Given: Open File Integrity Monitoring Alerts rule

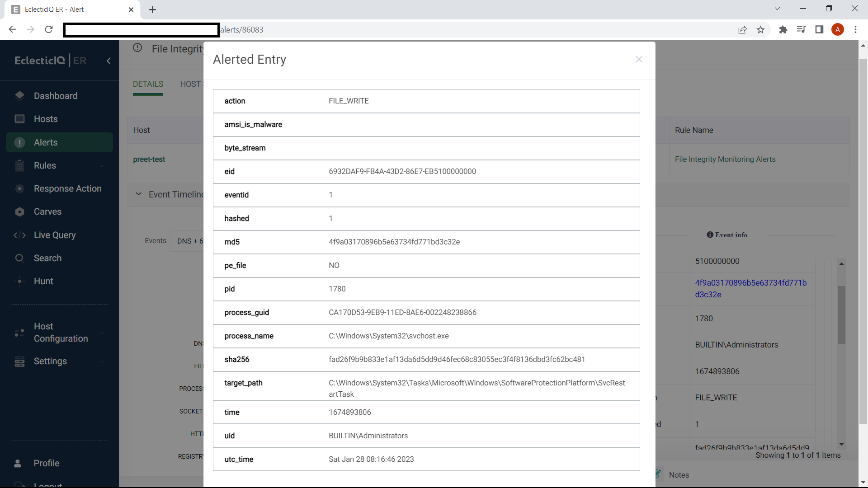Looking at the screenshot, I should click(x=725, y=160).
